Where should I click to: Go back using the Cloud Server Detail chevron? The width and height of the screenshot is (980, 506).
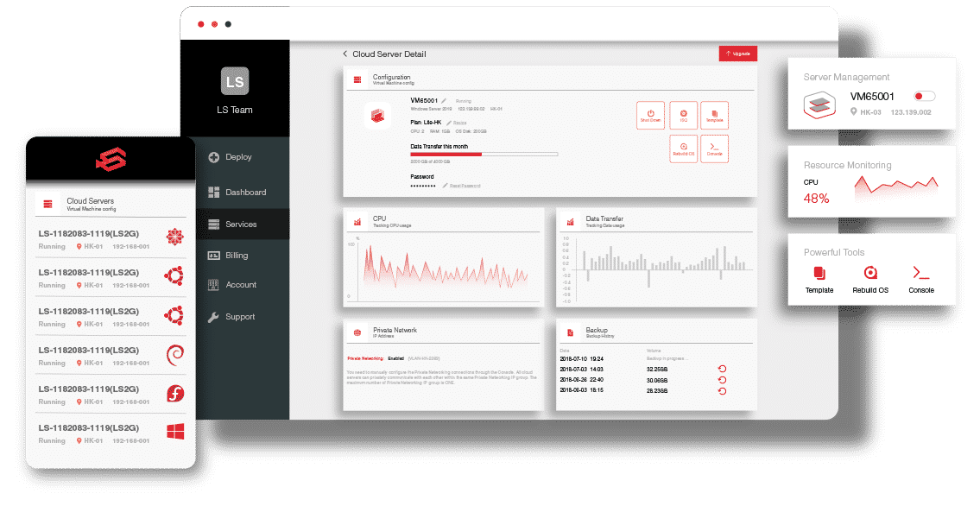coord(345,54)
